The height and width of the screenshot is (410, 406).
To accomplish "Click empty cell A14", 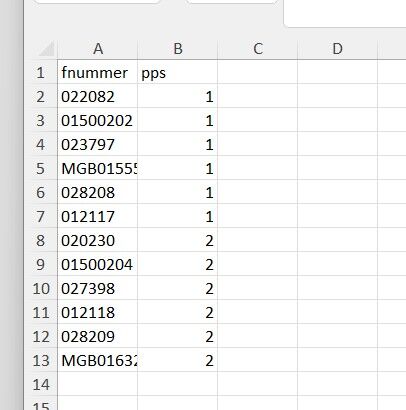I will click(x=98, y=384).
